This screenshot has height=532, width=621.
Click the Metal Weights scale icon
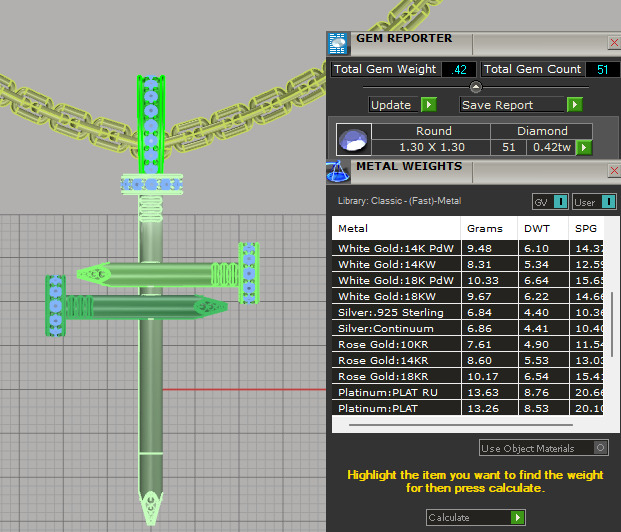[x=338, y=172]
